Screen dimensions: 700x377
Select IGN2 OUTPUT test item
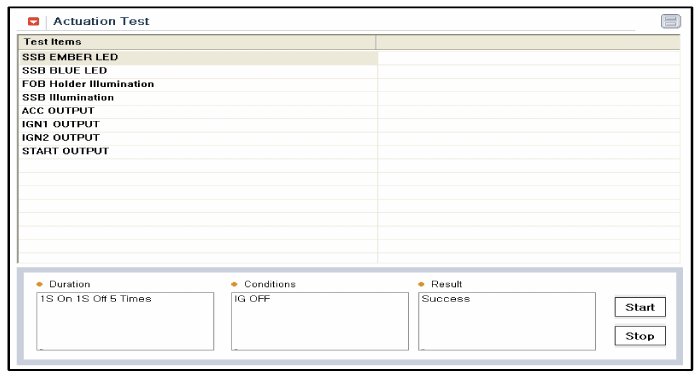[x=198, y=138]
